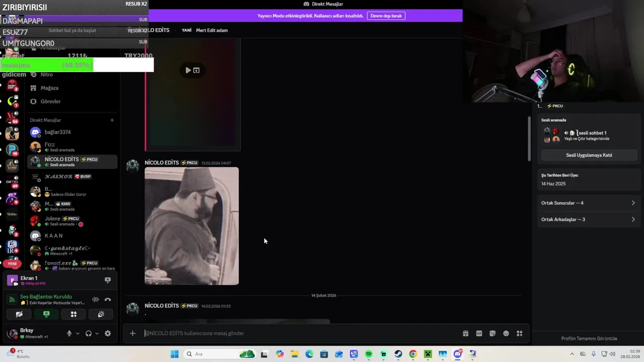Open Jolene direct message
This screenshot has height=362, width=644.
tap(72, 221)
